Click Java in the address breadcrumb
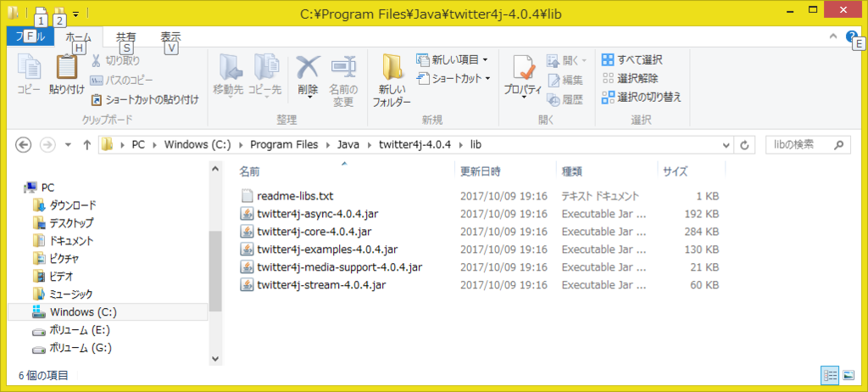 pos(348,145)
